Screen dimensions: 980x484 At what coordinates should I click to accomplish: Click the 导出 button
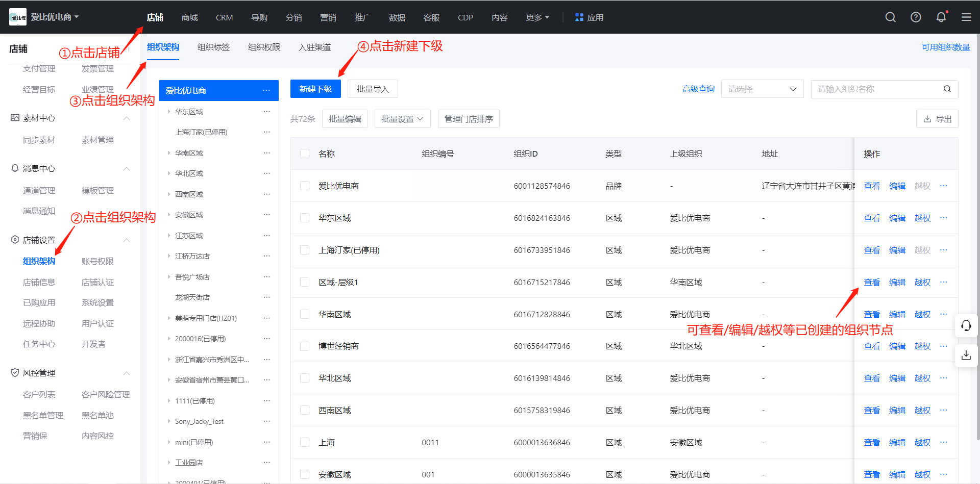(937, 119)
